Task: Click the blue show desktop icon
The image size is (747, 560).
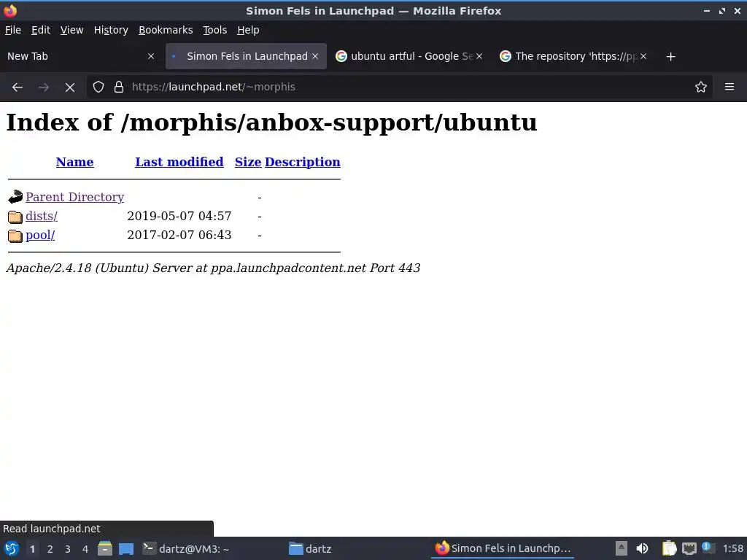Action: [x=126, y=549]
